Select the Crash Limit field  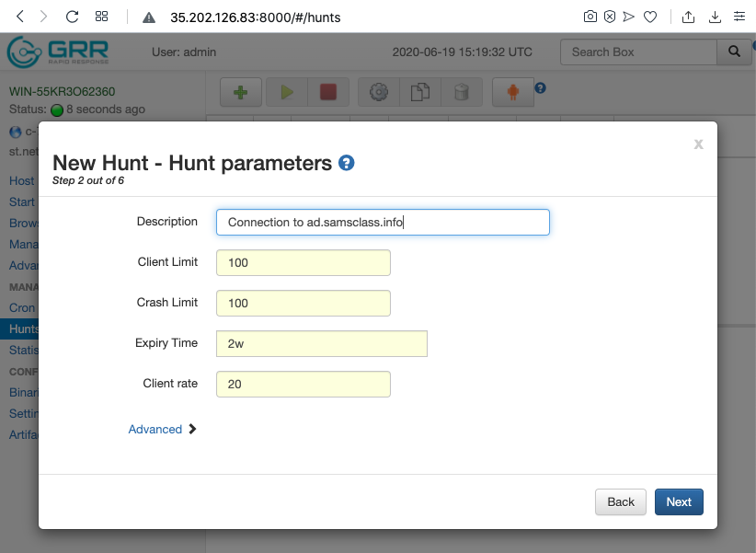point(304,303)
